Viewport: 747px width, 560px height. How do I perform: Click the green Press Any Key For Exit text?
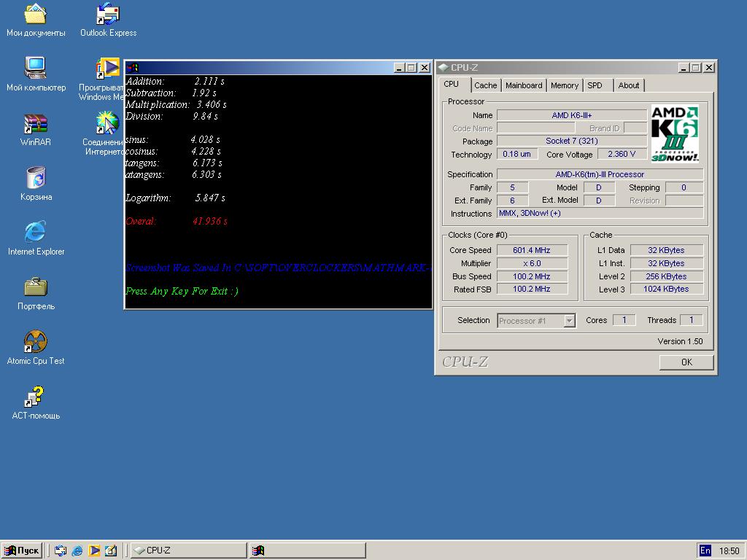[182, 291]
